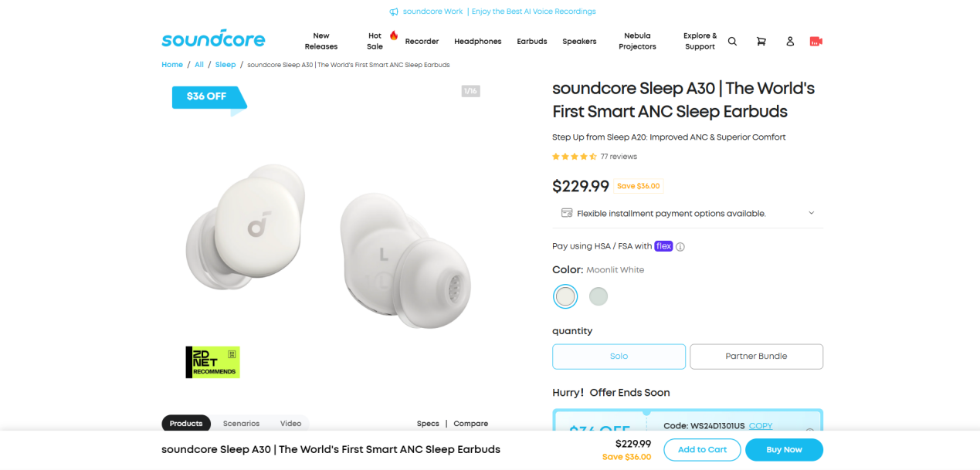Open the search magnifier icon

(x=732, y=42)
